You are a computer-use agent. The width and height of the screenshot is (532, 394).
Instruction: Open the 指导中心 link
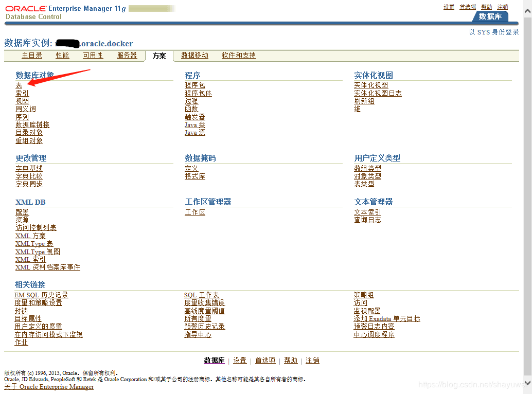coord(198,335)
